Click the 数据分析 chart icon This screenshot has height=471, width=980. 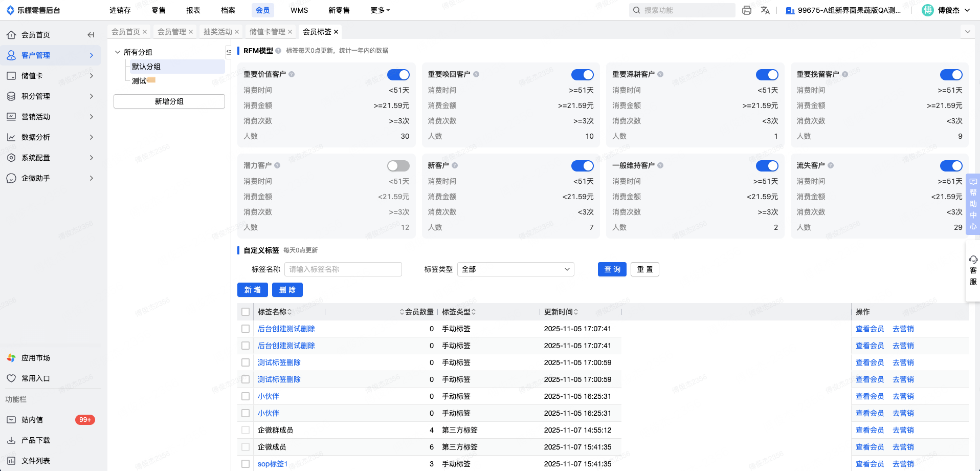click(11, 137)
